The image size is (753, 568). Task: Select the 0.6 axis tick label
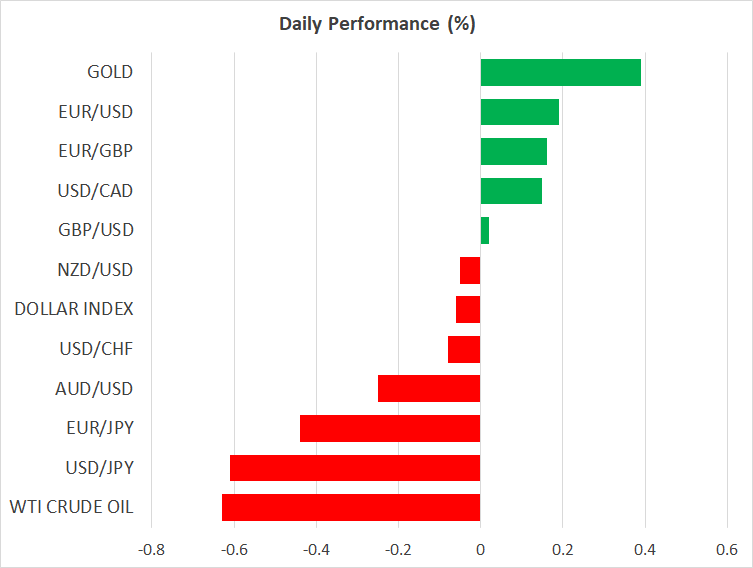[x=727, y=550]
